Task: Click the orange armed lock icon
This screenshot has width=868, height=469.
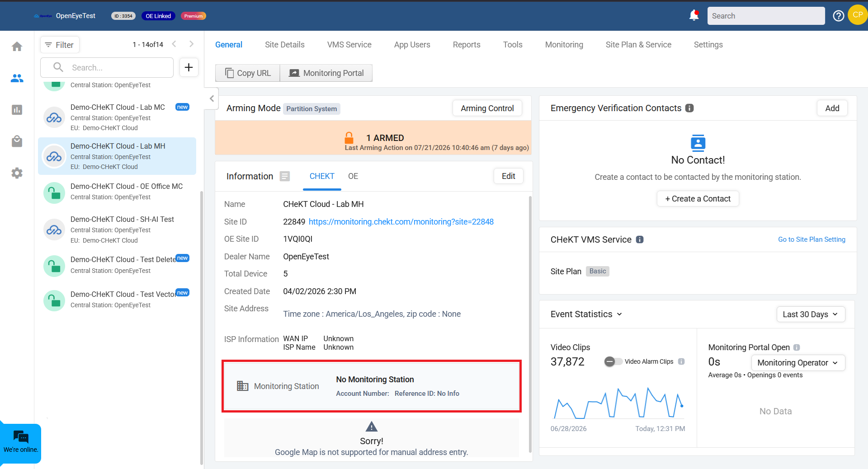Action: click(349, 137)
